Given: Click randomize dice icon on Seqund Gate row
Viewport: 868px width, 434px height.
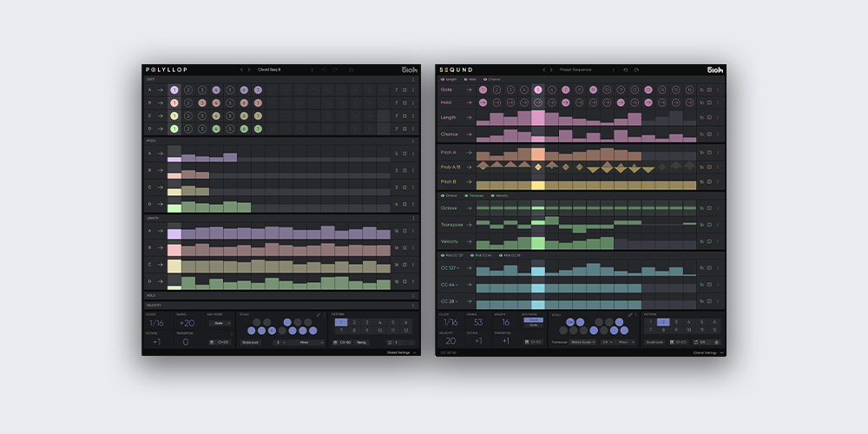Looking at the screenshot, I should point(709,89).
